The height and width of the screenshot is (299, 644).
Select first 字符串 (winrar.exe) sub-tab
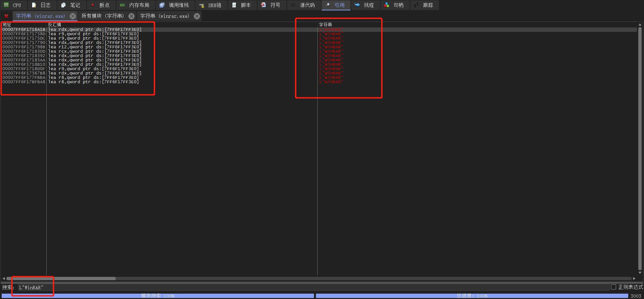pyautogui.click(x=41, y=16)
